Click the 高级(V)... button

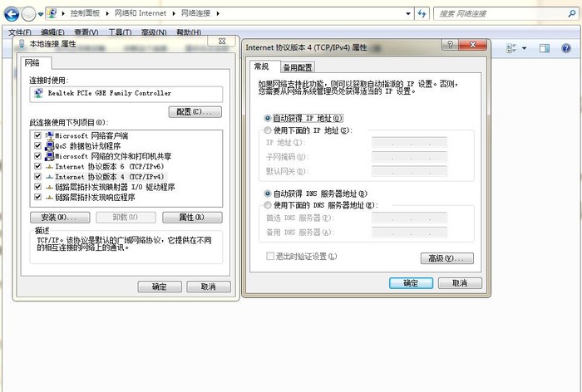[446, 258]
